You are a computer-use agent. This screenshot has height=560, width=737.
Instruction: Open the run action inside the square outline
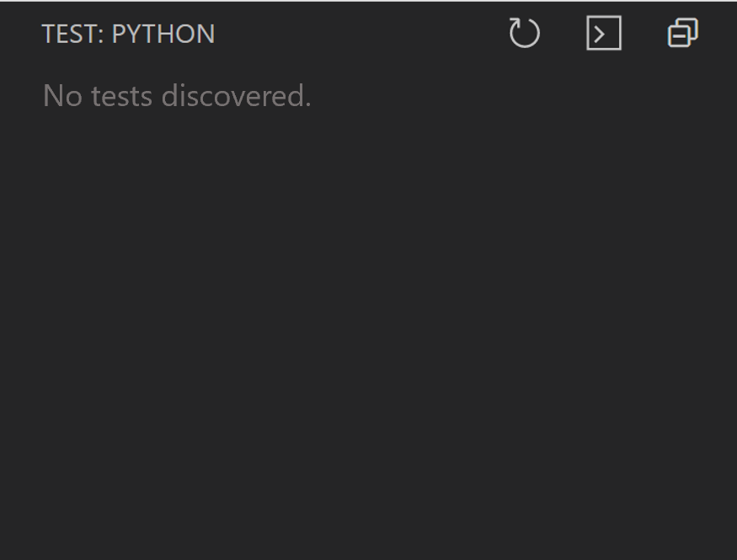pyautogui.click(x=603, y=33)
